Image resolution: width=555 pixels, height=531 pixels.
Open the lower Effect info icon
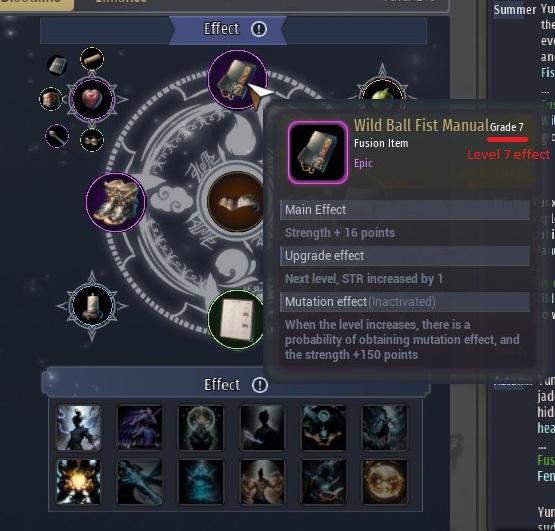[x=260, y=385]
